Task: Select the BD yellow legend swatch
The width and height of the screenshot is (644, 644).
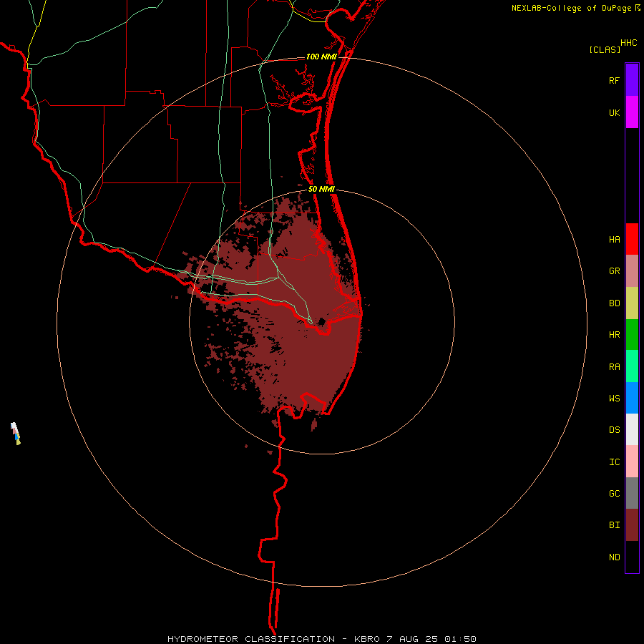Action: coord(632,303)
